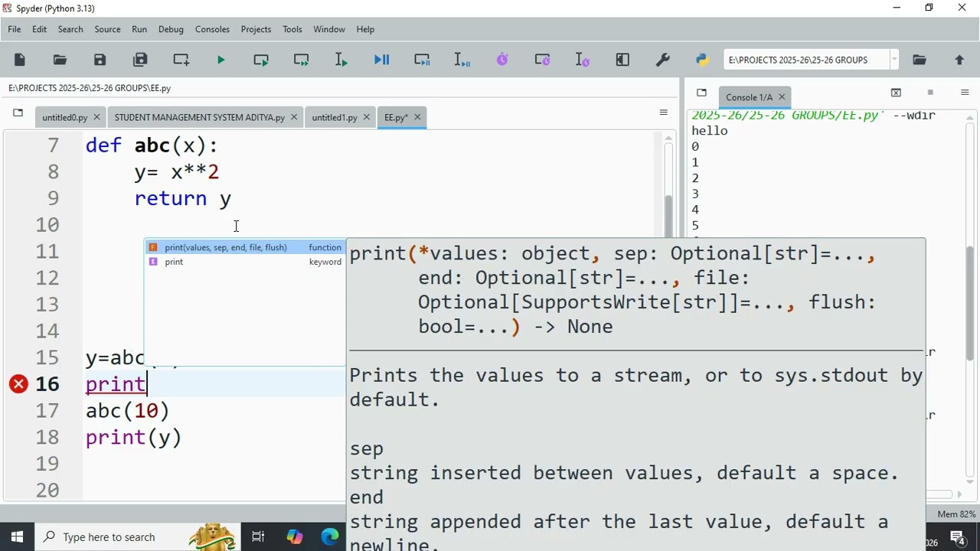
Task: Open the Help menu
Action: click(365, 29)
